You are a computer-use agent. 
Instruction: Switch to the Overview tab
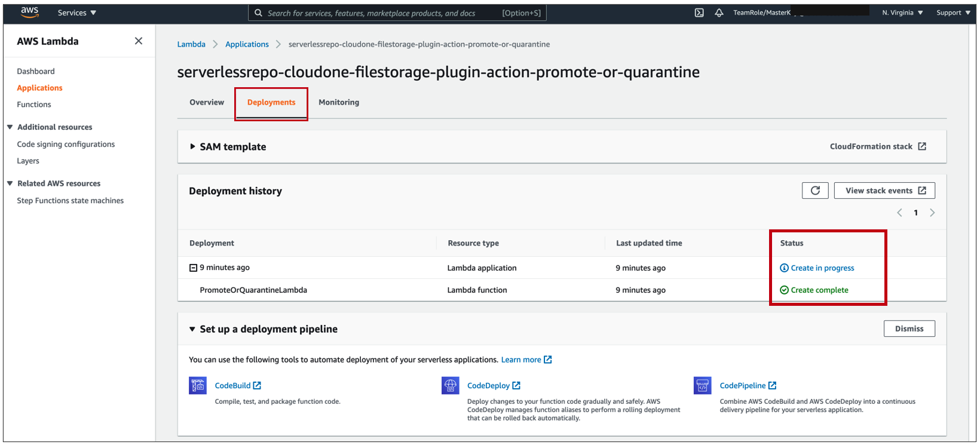tap(207, 102)
